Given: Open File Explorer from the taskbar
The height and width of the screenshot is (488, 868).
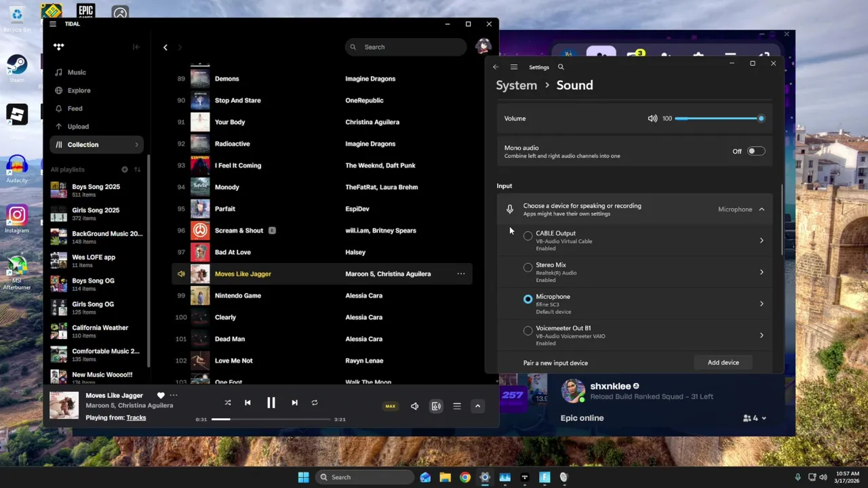Looking at the screenshot, I should [445, 477].
